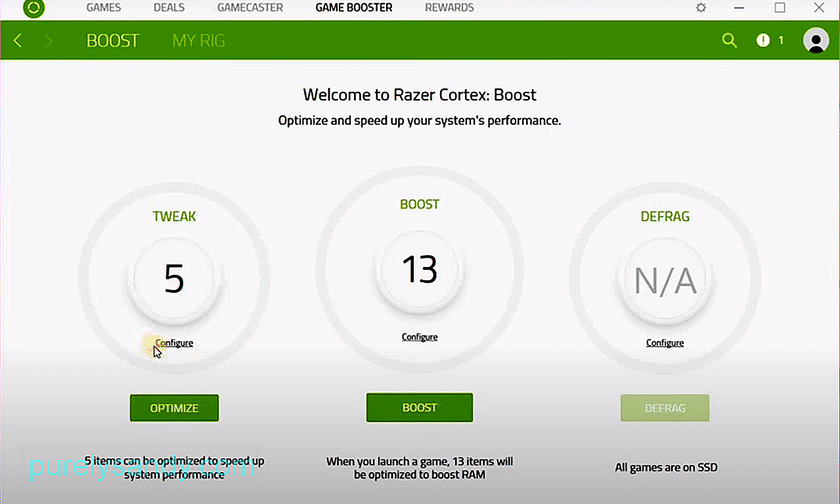Maximize the Razer Cortex window
This screenshot has width=840, height=504.
[x=780, y=8]
